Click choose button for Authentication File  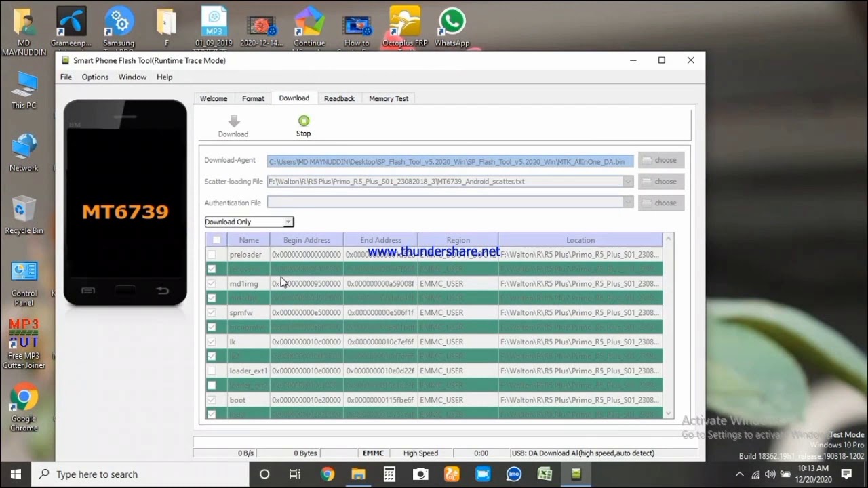(661, 203)
